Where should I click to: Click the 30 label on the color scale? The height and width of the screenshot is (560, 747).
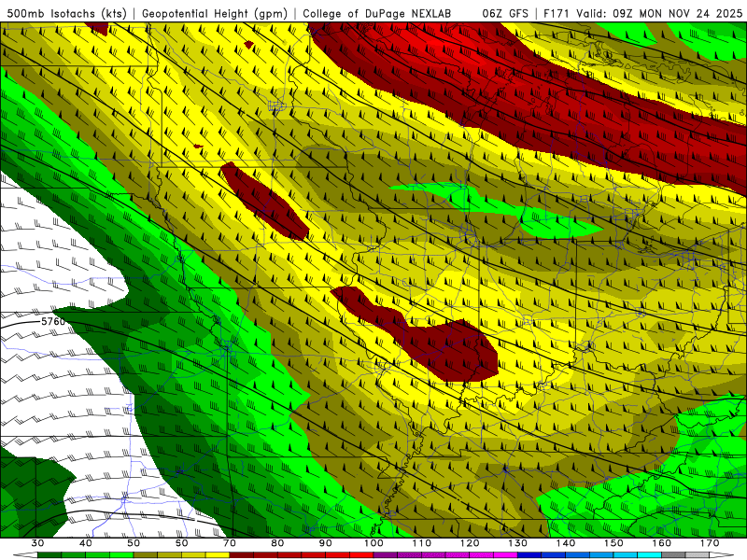[37, 543]
